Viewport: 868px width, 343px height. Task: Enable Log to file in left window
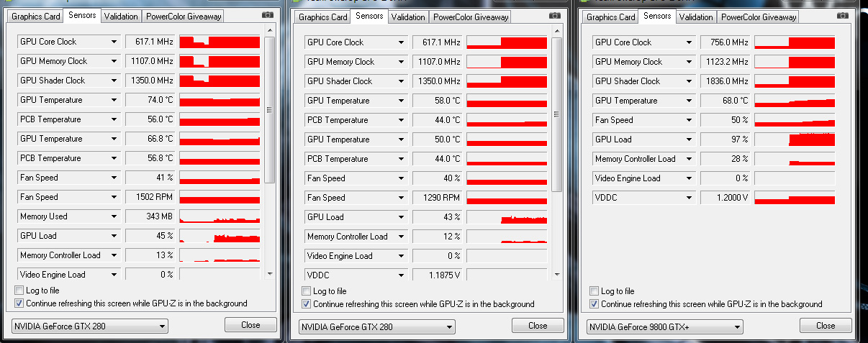click(19, 291)
